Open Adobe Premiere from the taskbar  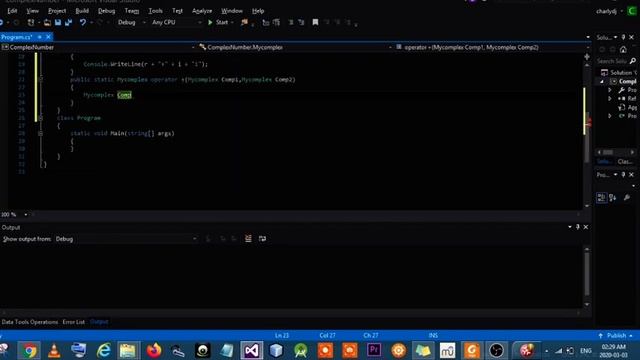pos(374,351)
